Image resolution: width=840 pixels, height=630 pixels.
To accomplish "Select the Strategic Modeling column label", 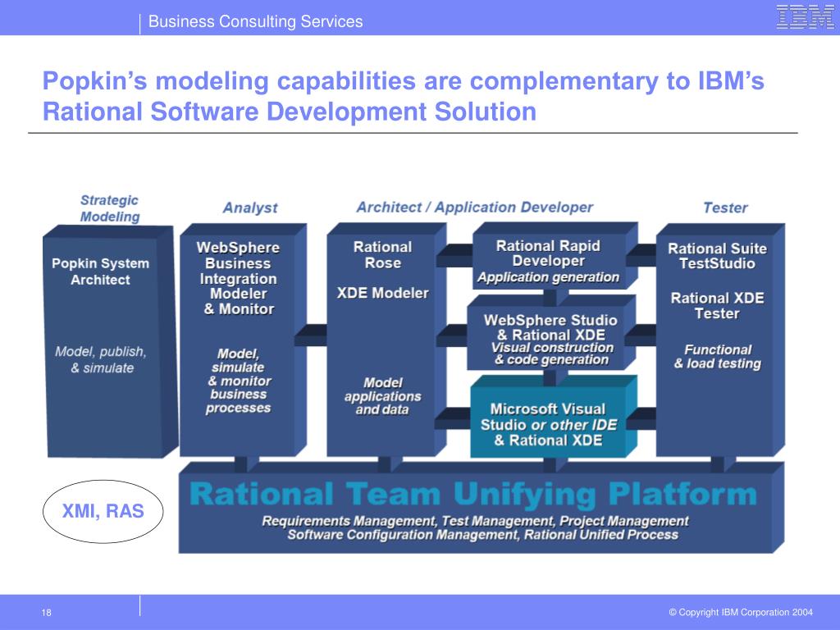I will [x=110, y=208].
